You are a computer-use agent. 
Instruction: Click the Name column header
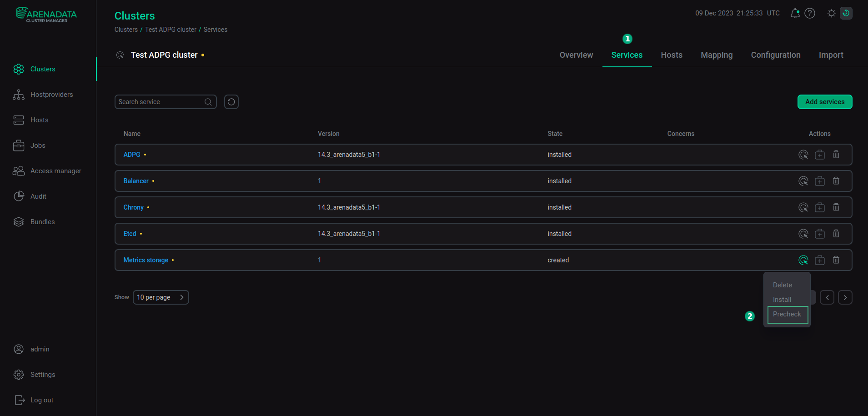[132, 134]
